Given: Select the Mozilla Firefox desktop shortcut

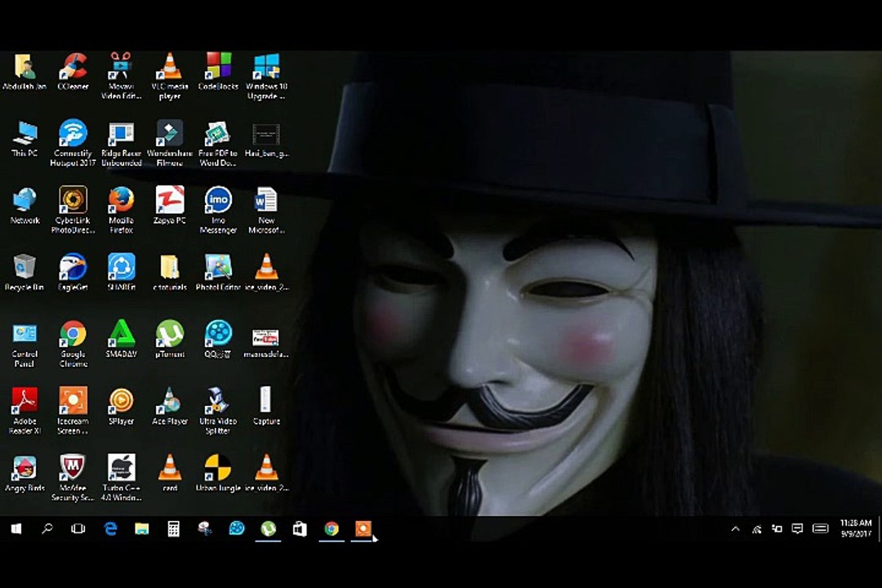Looking at the screenshot, I should [x=121, y=210].
